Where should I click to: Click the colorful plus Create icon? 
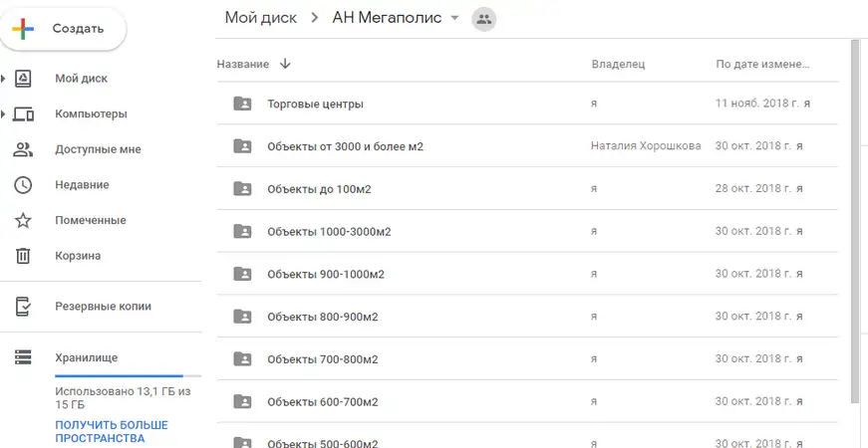click(x=23, y=29)
